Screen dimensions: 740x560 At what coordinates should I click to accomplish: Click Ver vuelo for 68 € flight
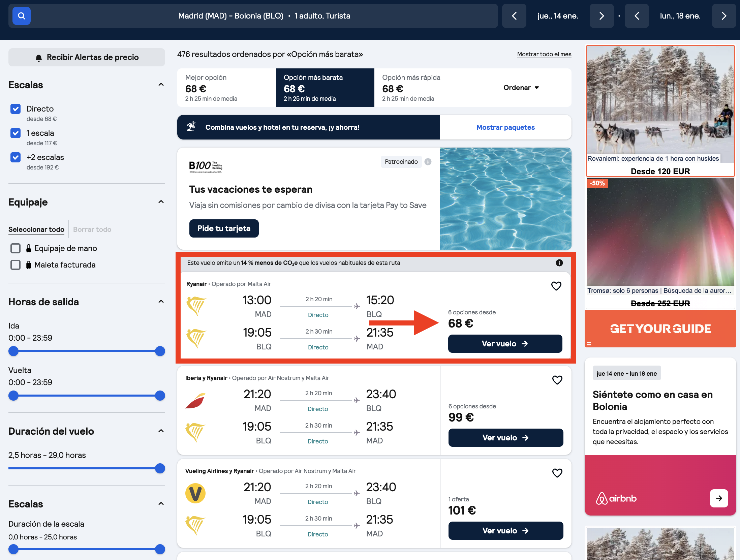click(505, 344)
